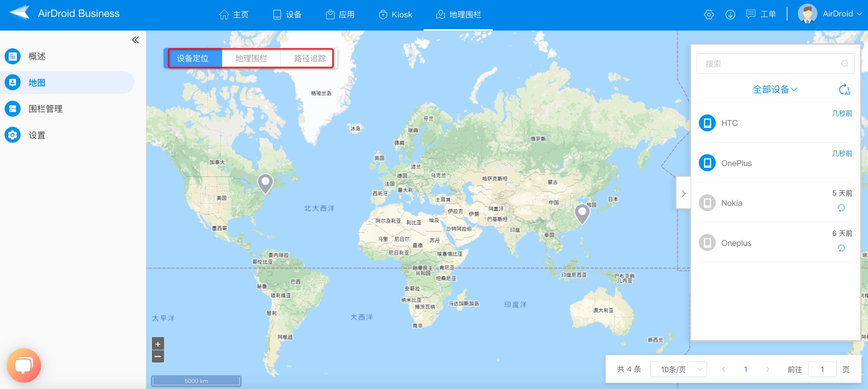Collapse the left sidebar with double chevron
This screenshot has height=389, width=868.
(135, 40)
